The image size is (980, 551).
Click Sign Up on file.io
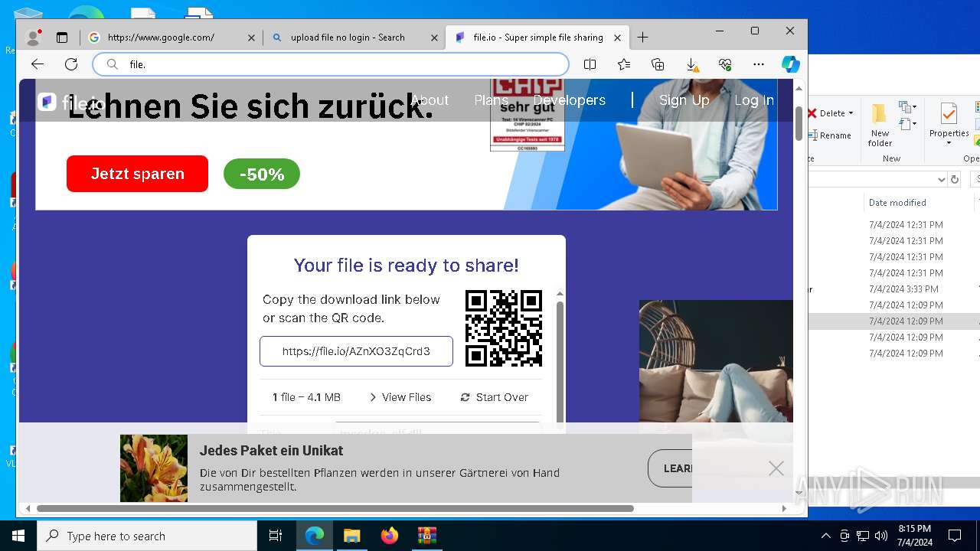coord(684,100)
